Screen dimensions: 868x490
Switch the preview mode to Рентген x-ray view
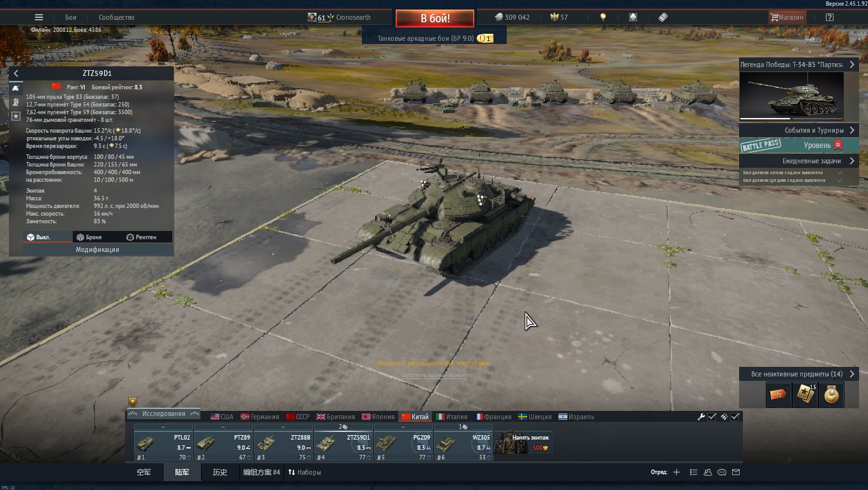147,237
